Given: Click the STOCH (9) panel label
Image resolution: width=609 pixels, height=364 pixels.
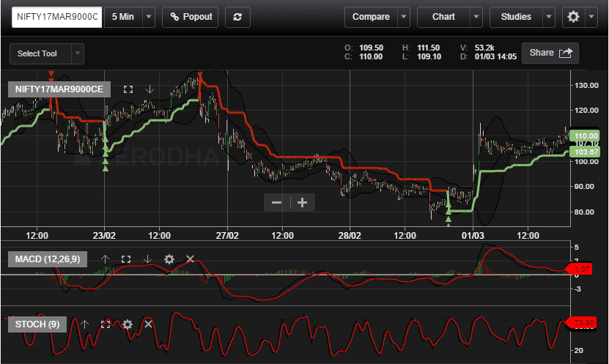Looking at the screenshot, I should coord(37,324).
